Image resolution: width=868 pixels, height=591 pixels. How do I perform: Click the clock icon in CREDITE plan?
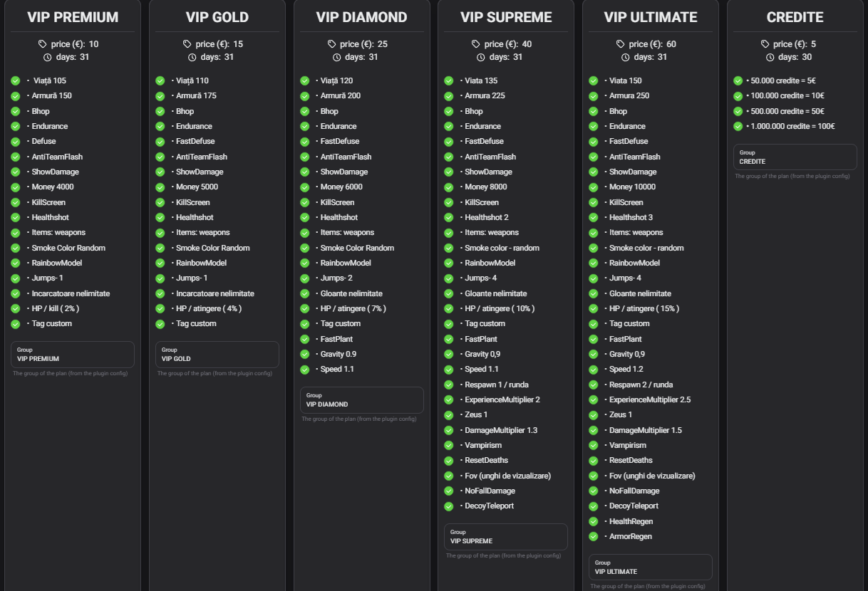click(x=770, y=57)
